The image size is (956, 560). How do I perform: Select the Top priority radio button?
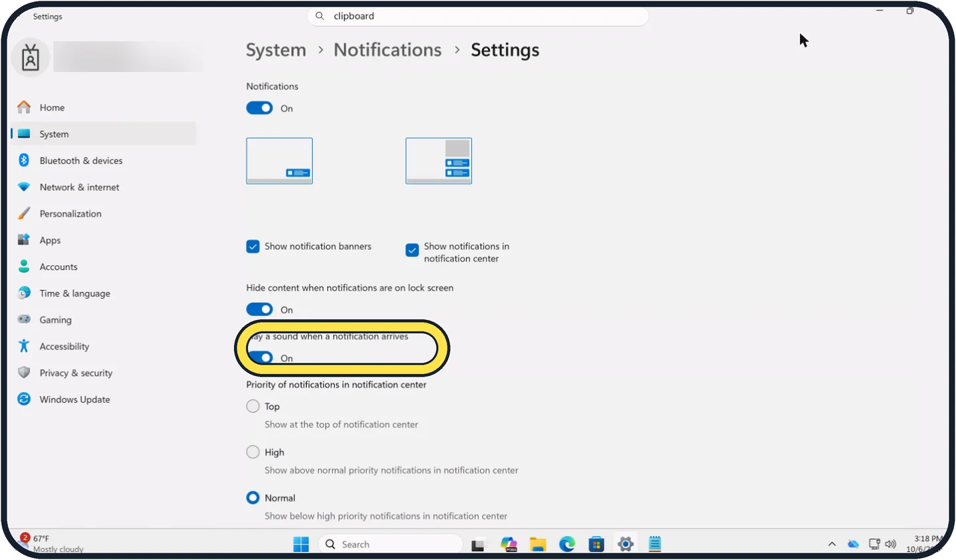click(x=253, y=406)
